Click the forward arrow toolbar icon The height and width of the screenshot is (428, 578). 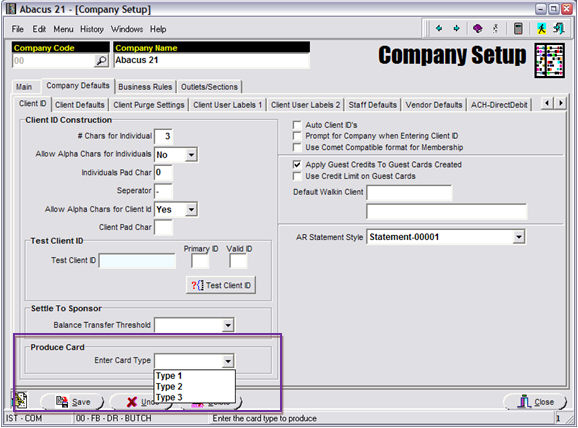tap(456, 28)
